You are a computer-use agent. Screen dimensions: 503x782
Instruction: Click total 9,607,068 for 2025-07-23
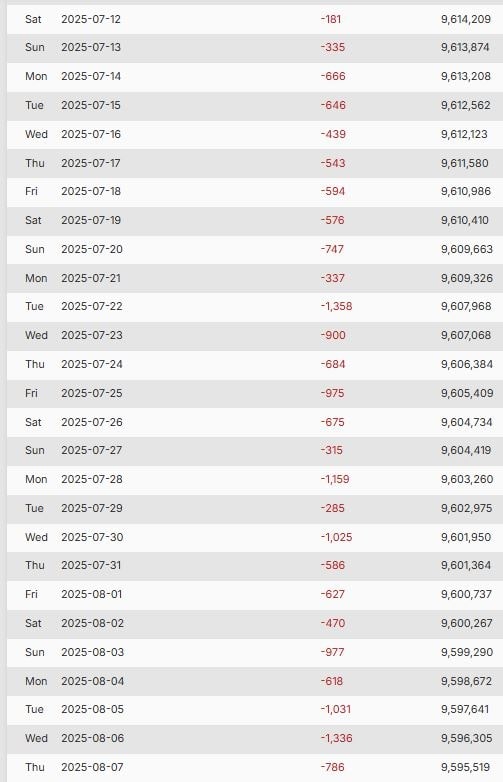tap(466, 335)
